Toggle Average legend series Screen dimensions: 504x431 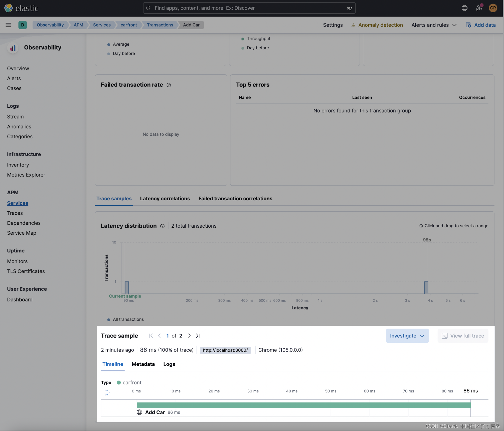point(121,44)
